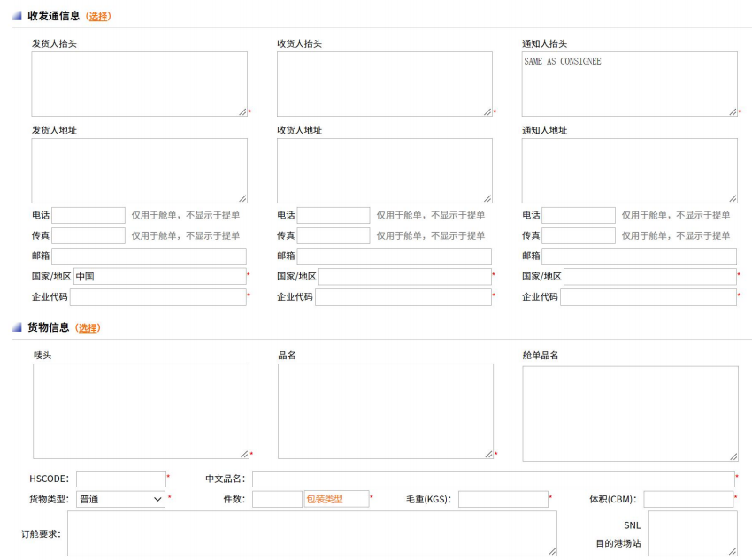Click the SNL 目的港场站 text area
This screenshot has height=560, width=752.
[x=693, y=533]
